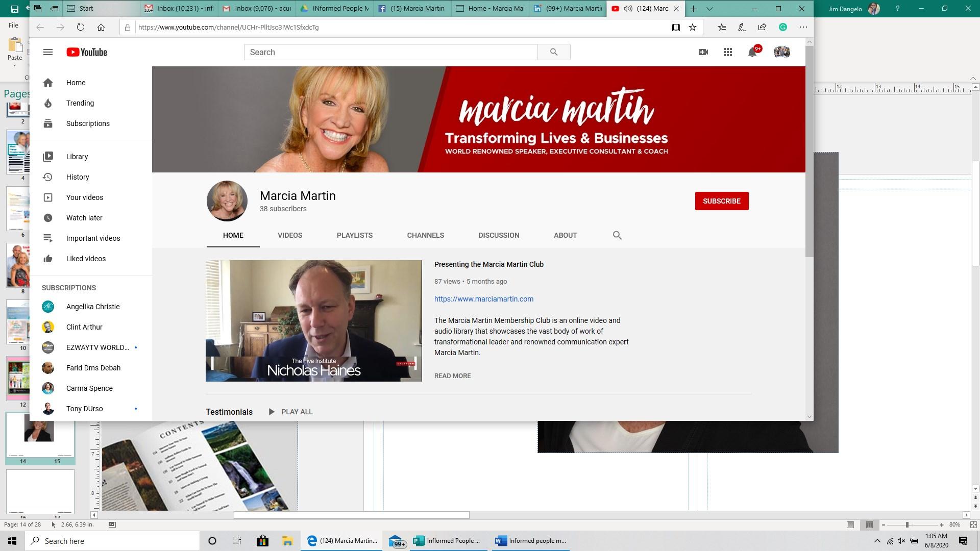Click the browser window vertical scrollbar
Screen dimensions: 980x551
(810, 152)
